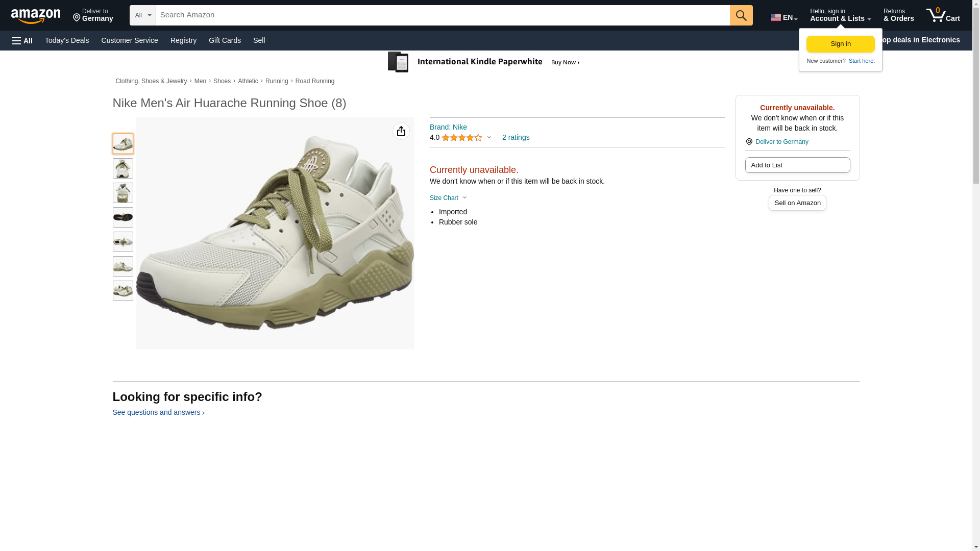The width and height of the screenshot is (980, 551).
Task: Open the All hamburger menu
Action: (22, 41)
